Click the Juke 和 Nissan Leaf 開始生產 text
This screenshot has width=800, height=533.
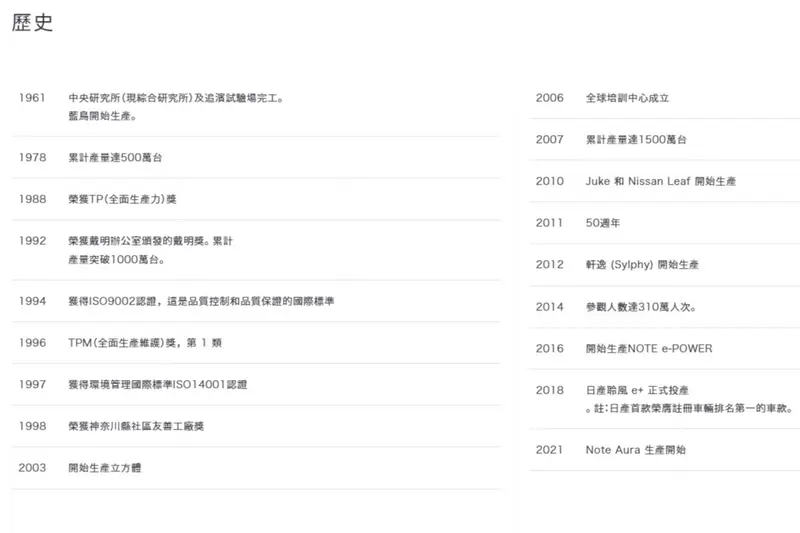661,181
